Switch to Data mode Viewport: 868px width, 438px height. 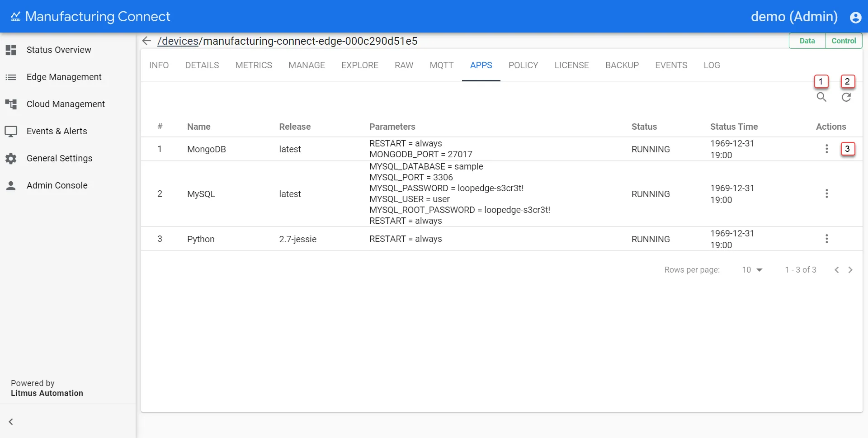tap(807, 41)
